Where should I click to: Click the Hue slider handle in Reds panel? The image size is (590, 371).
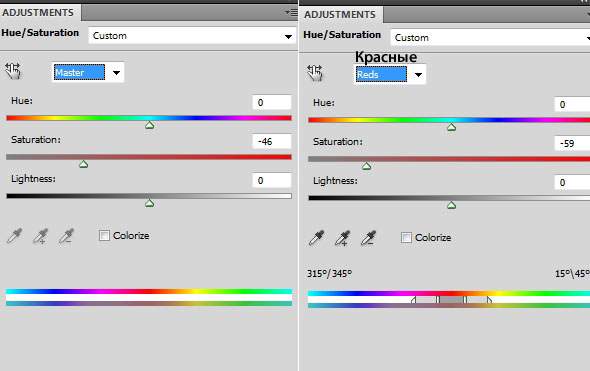click(x=452, y=127)
